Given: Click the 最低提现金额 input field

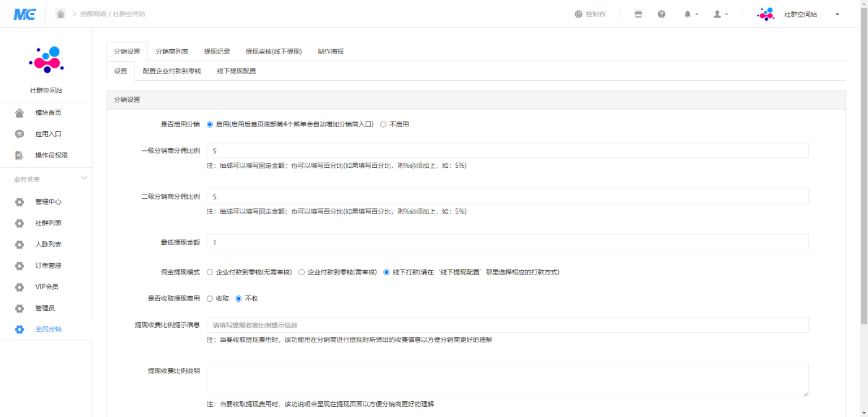Looking at the screenshot, I should (507, 242).
